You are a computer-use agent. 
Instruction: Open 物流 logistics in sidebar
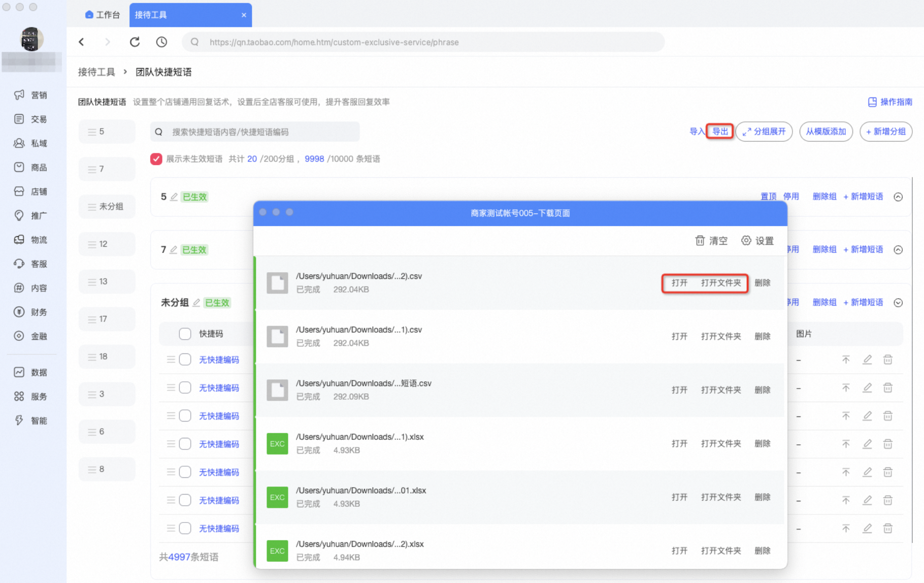(x=30, y=240)
